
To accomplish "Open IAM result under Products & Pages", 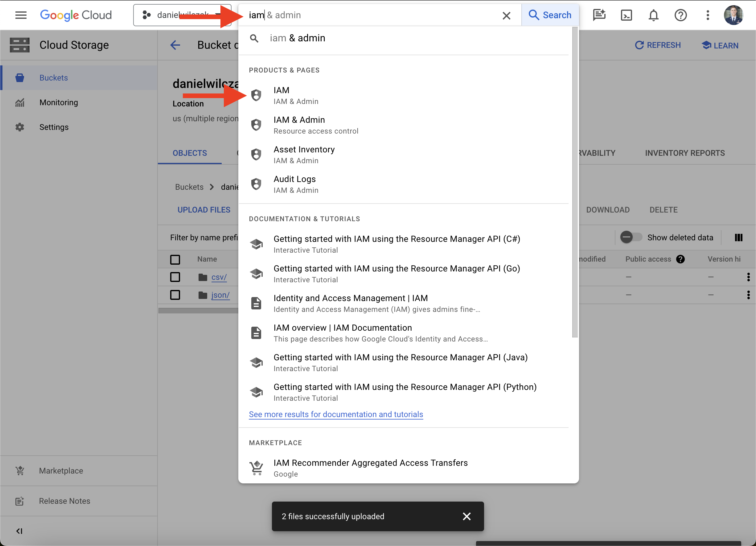I will point(403,96).
